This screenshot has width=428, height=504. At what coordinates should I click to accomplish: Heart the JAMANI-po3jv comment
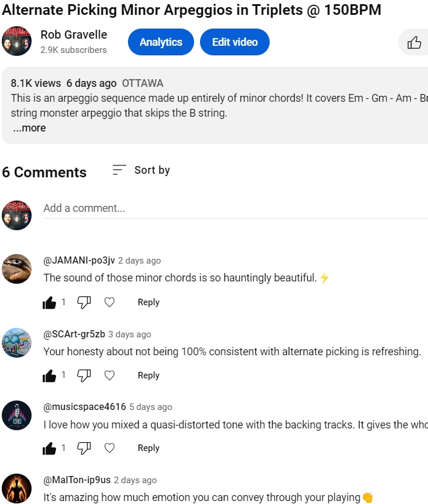pos(110,302)
